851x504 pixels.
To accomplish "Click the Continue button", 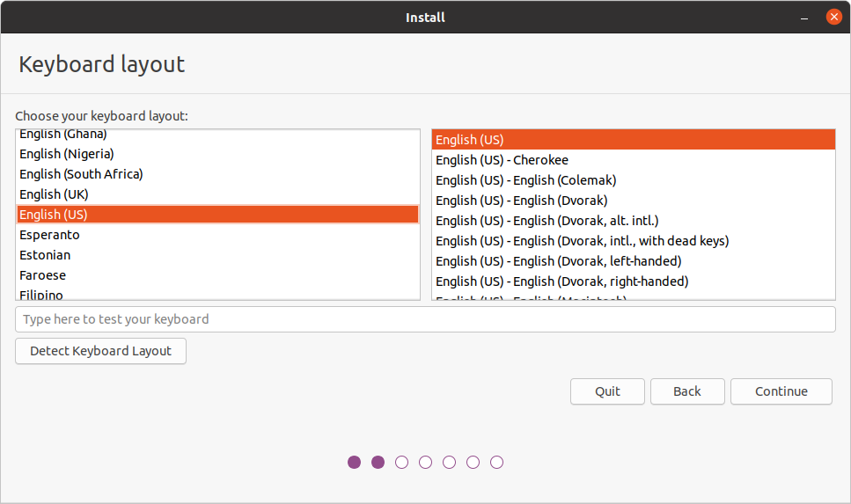I will (781, 391).
